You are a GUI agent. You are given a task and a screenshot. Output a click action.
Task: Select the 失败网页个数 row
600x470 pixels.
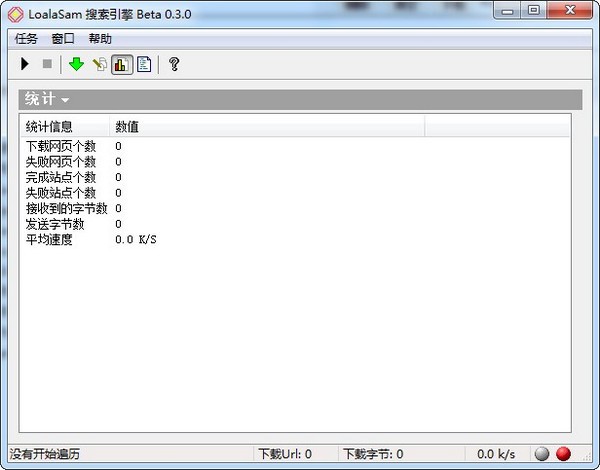(x=295, y=162)
